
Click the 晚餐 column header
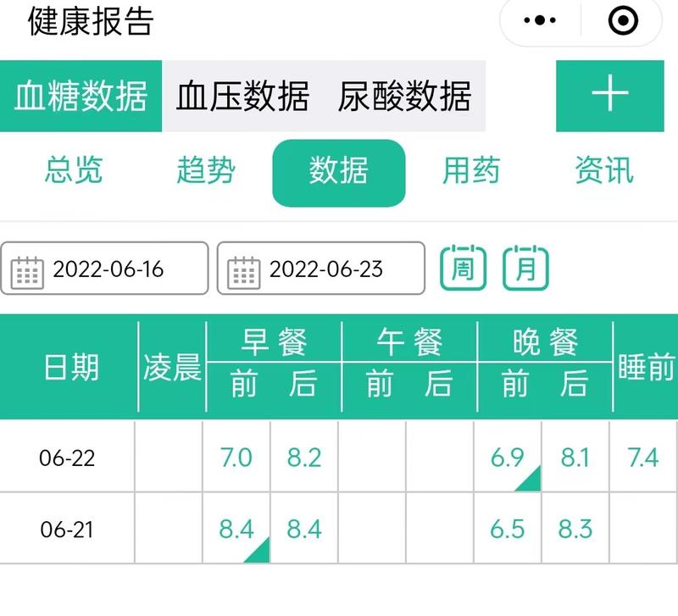545,342
